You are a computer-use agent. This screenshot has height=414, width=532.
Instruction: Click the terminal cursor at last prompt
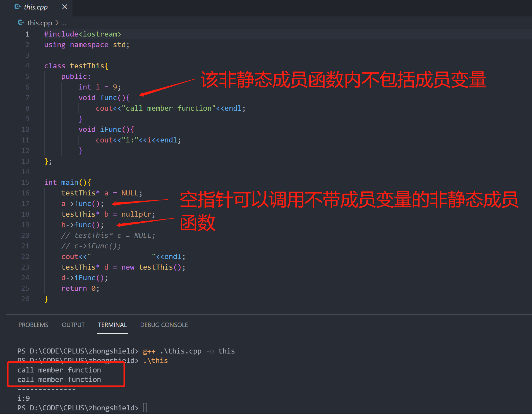145,408
